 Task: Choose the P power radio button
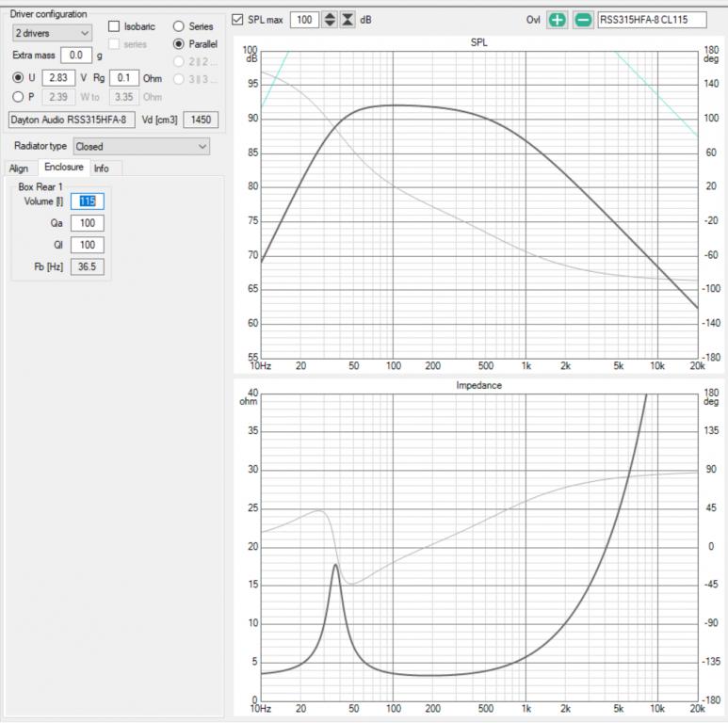point(18,97)
